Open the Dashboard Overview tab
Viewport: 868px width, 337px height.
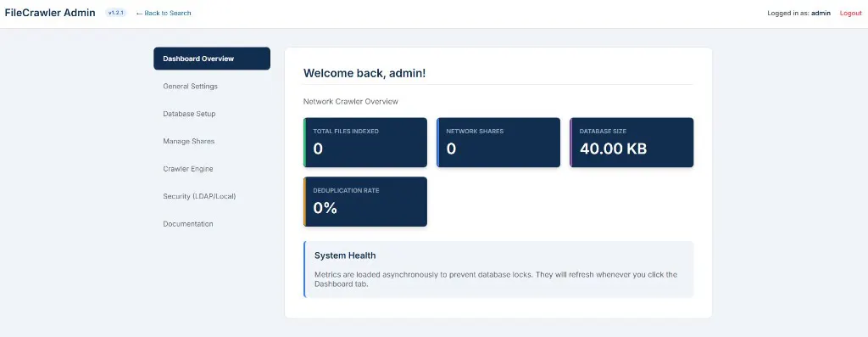click(211, 59)
